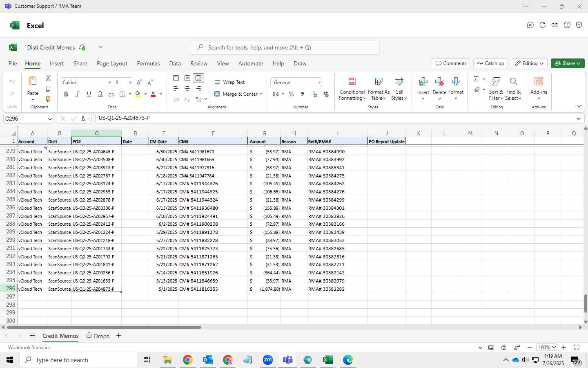Click the red Font Color A

(153, 94)
